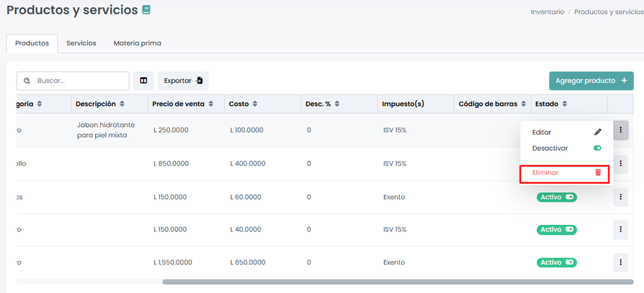Viewport: 644px width, 293px height.
Task: Open the Materia prima tab
Action: click(x=137, y=43)
